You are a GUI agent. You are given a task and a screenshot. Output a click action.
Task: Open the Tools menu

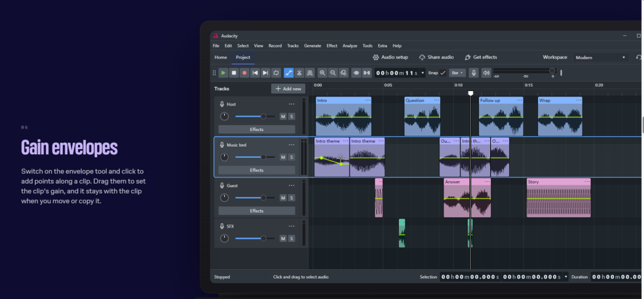[x=367, y=46]
